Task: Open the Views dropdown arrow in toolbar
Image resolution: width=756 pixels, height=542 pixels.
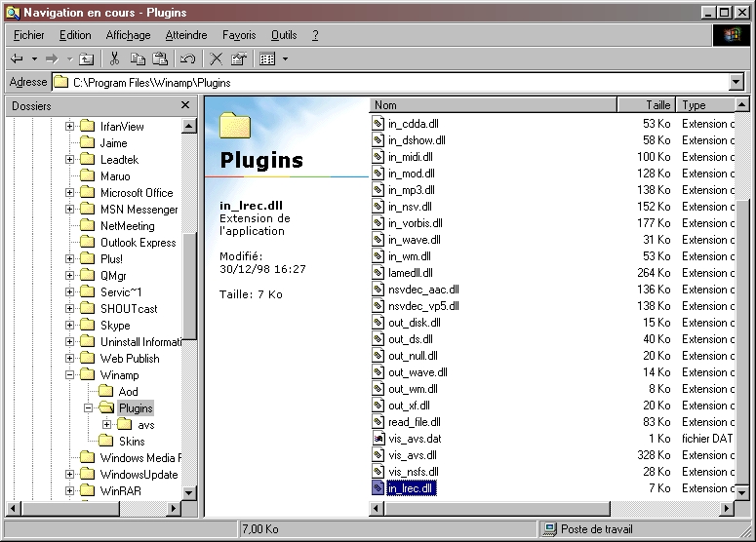Action: (285, 59)
